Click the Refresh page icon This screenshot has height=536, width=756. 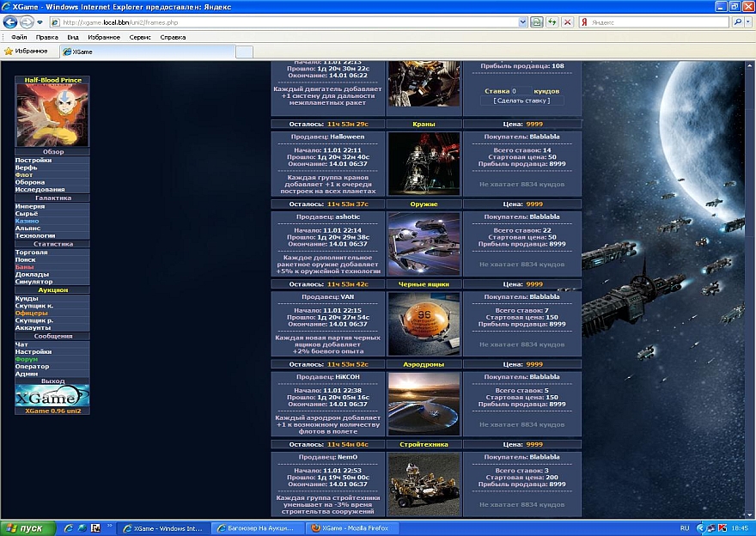click(x=552, y=22)
